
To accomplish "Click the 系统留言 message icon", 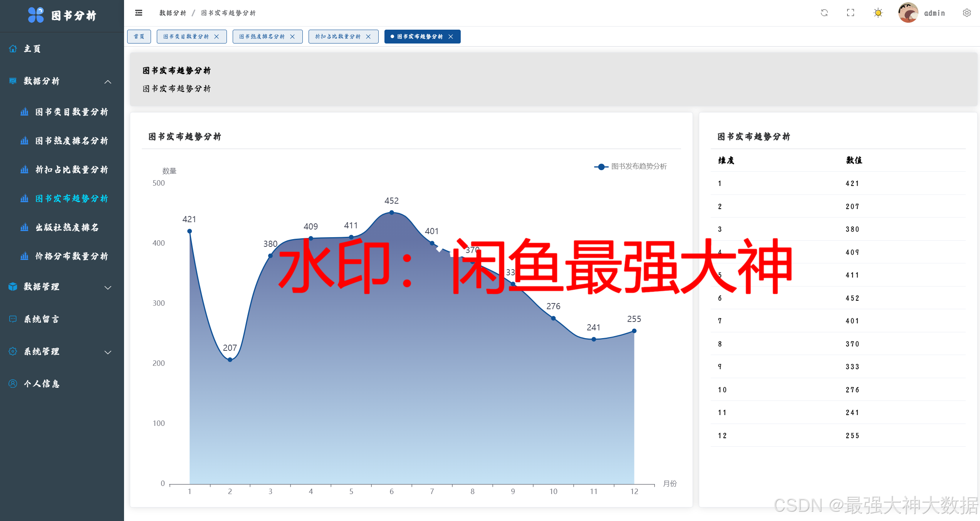I will [13, 319].
